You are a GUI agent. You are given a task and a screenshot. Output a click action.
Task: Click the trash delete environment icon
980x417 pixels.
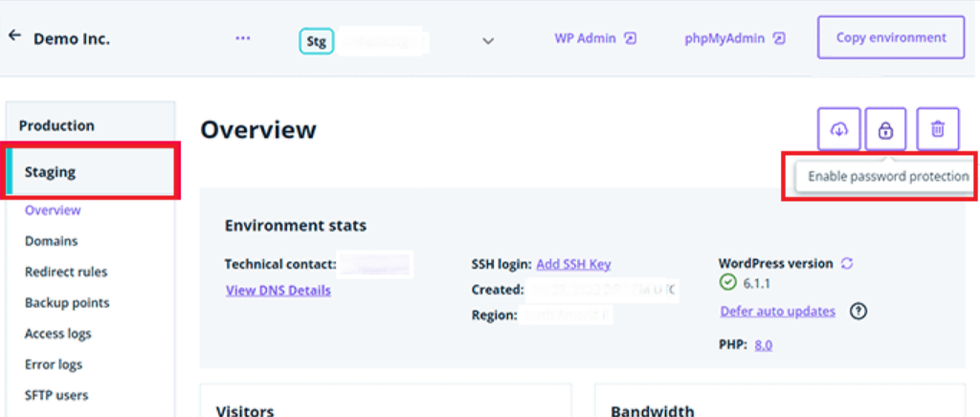(x=938, y=129)
